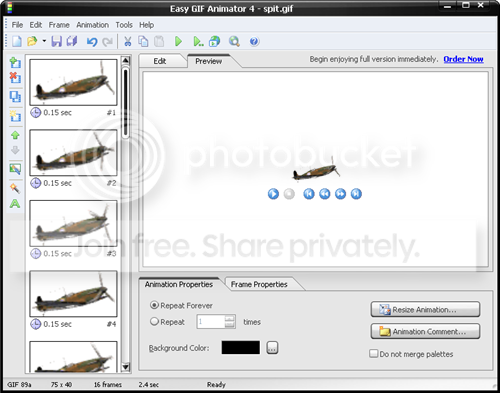Click the Cut scissors icon
Screen dimensions: 500x393
click(127, 41)
